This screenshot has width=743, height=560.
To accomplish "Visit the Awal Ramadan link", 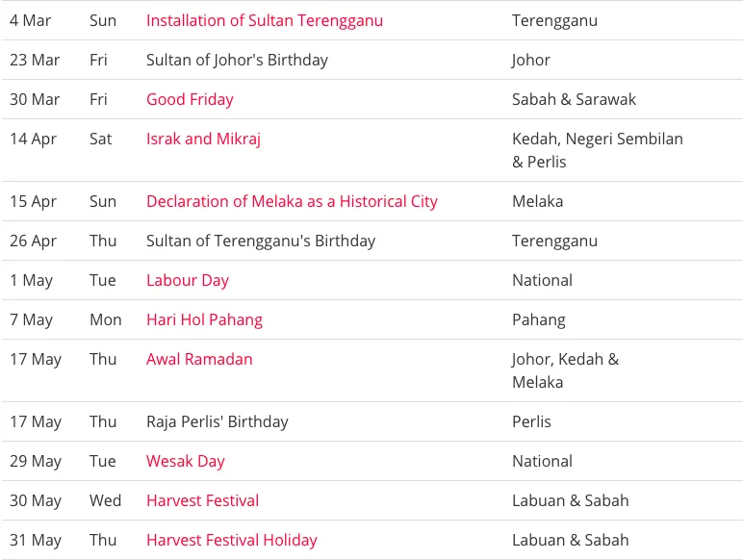I will coord(199,359).
